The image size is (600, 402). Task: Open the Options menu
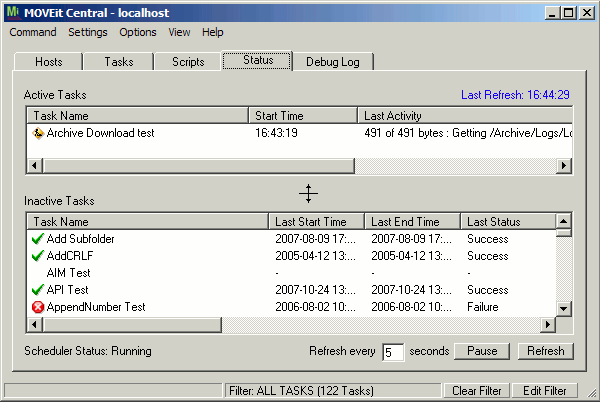[x=138, y=32]
